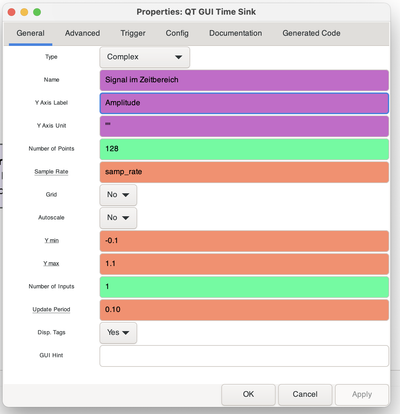This screenshot has height=414, width=400.
Task: Click the Y Axis Unit field
Action: pos(244,126)
